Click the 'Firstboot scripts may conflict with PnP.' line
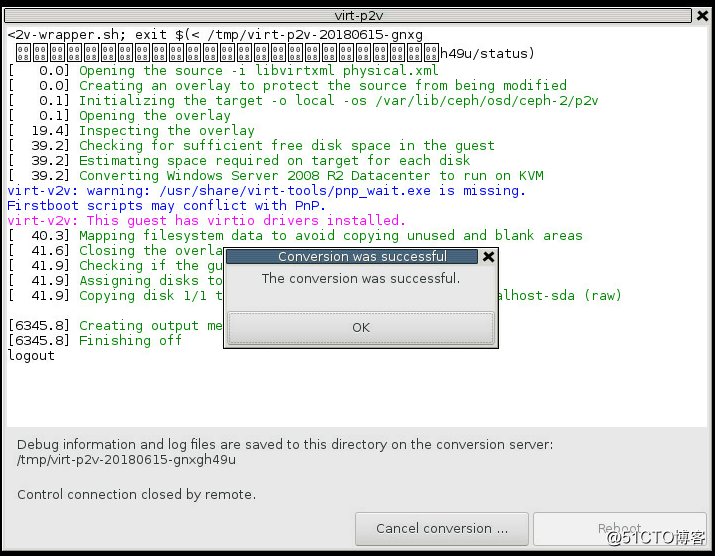The height and width of the screenshot is (556, 715). [166, 206]
